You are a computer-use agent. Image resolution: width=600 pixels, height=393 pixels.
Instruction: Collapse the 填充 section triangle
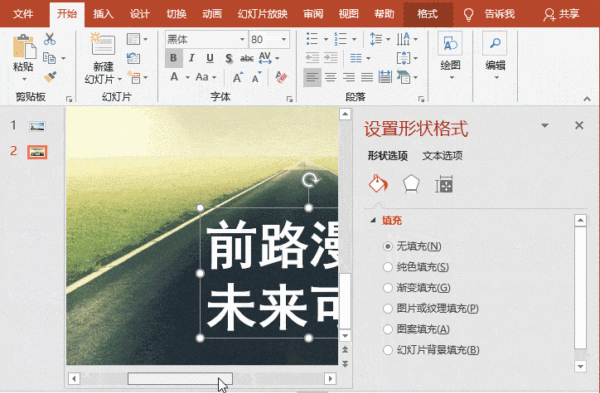373,220
